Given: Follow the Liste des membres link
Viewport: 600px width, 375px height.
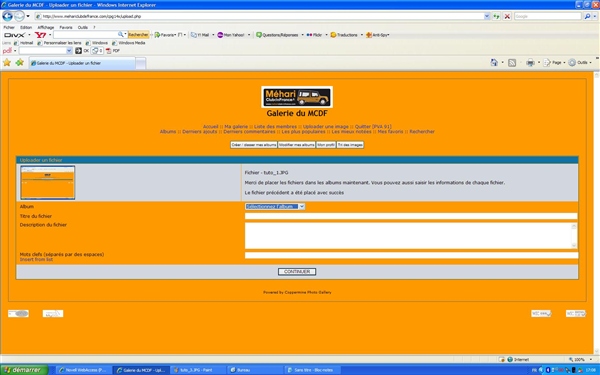Looking at the screenshot, I should tap(276, 127).
